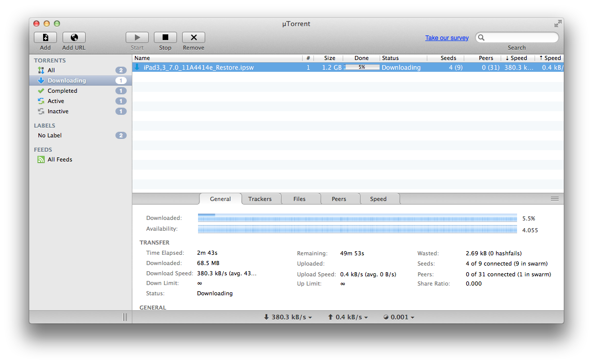This screenshot has height=364, width=593.
Task: Enter full screen with the corner arrows
Action: pyautogui.click(x=558, y=24)
